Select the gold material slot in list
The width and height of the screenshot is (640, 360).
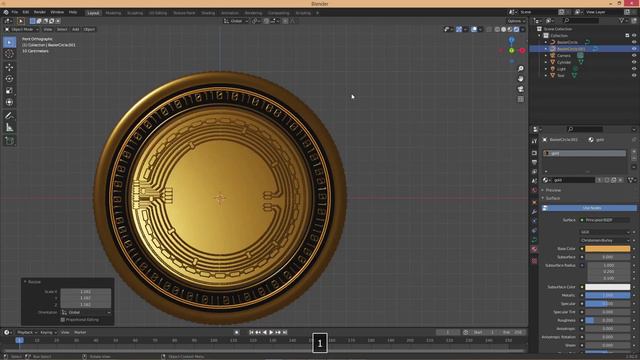pyautogui.click(x=584, y=153)
